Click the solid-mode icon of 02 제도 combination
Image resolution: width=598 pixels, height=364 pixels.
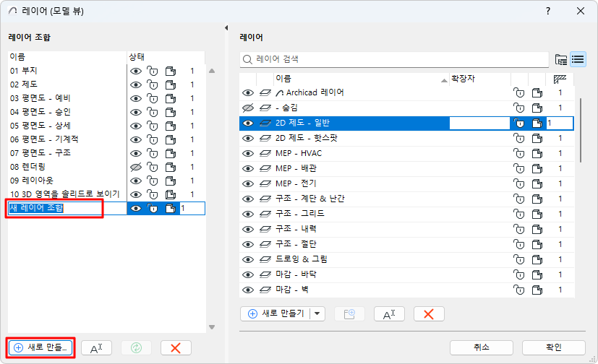click(171, 85)
